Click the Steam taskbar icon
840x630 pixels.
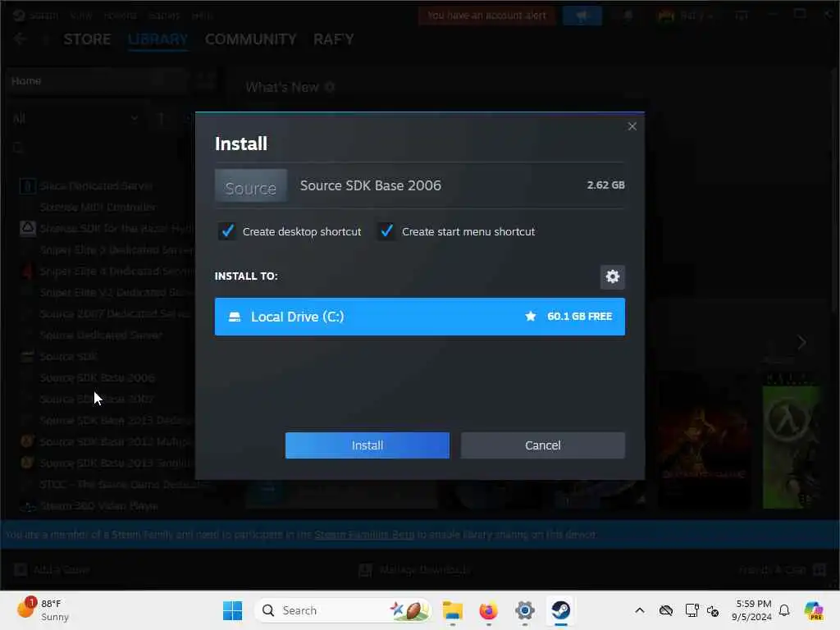coord(561,610)
